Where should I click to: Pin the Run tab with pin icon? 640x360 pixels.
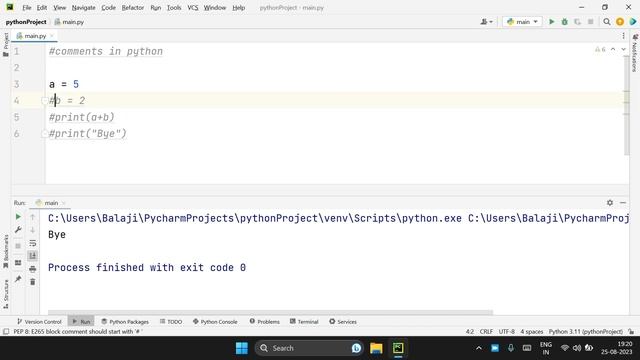click(x=18, y=279)
